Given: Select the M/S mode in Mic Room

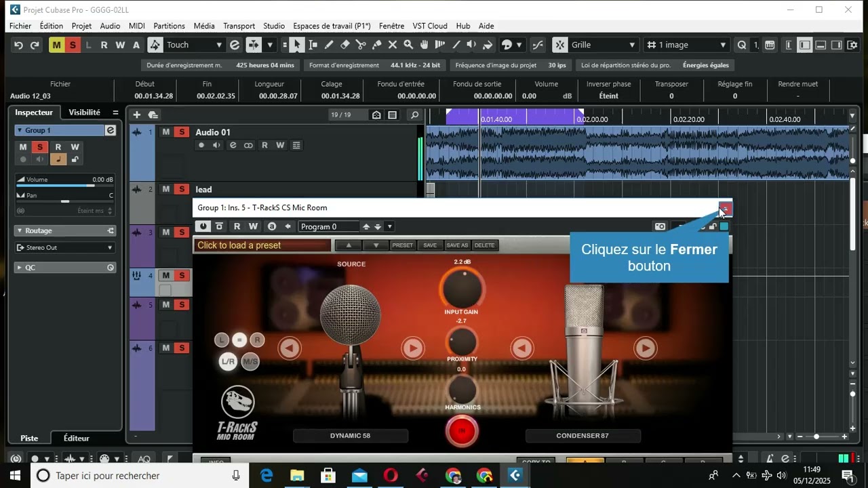Looking at the screenshot, I should 251,361.
